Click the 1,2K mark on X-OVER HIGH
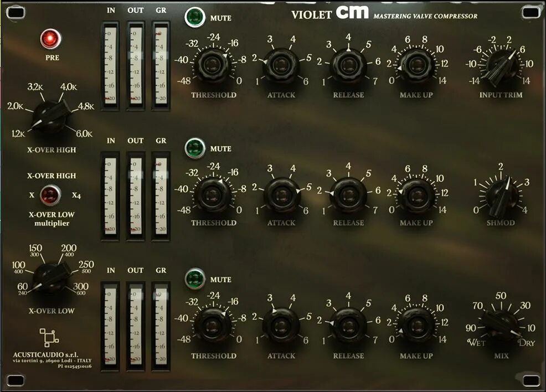 click(x=18, y=133)
